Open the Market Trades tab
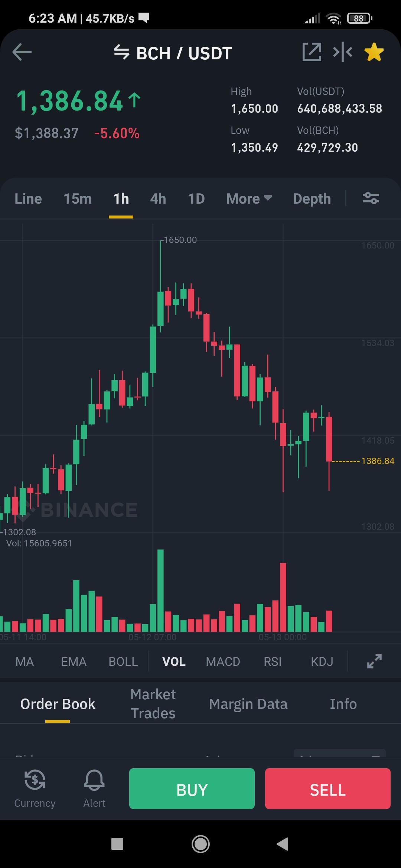This screenshot has width=401, height=868. (153, 704)
